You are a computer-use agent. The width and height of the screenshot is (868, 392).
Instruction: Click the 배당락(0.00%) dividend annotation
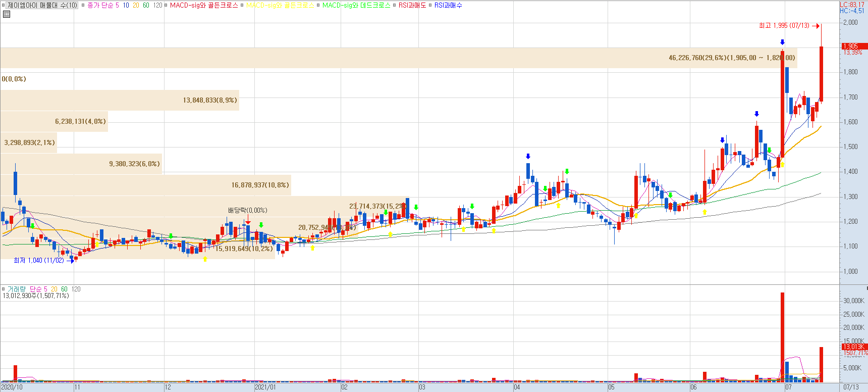tap(248, 211)
